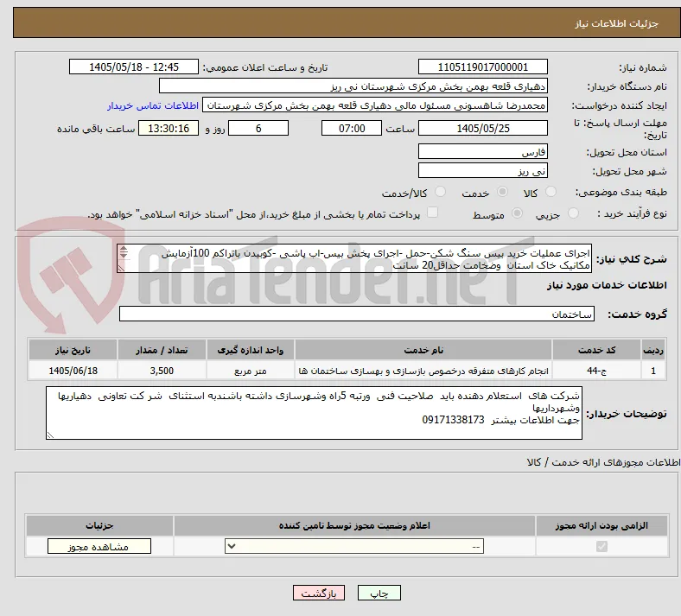
Task: Click the گروه خدمت field ساختمان
Action: 357,314
